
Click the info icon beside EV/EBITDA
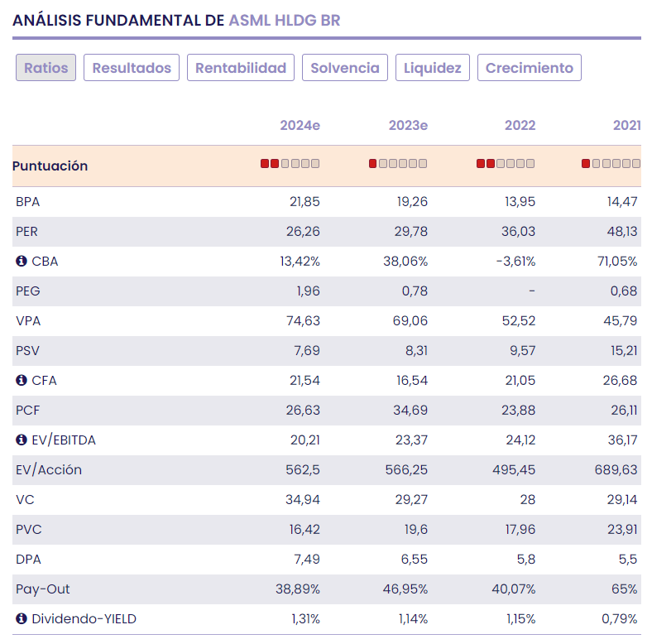point(21,440)
